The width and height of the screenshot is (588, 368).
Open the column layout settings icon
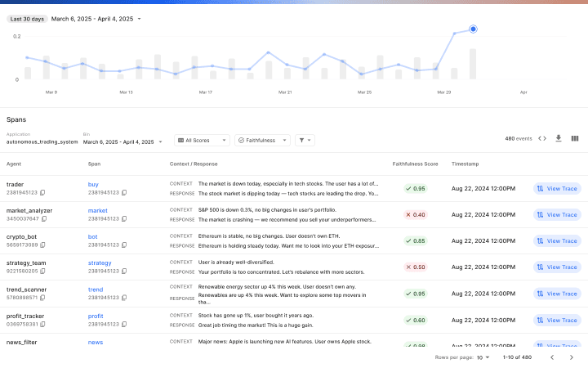click(x=574, y=138)
